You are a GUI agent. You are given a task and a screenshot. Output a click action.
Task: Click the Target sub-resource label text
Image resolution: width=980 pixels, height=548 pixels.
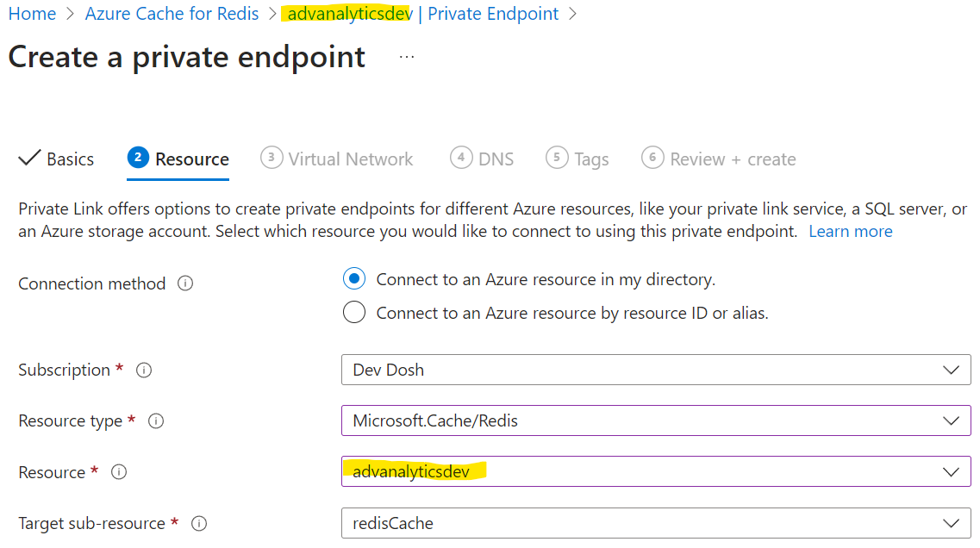[92, 524]
